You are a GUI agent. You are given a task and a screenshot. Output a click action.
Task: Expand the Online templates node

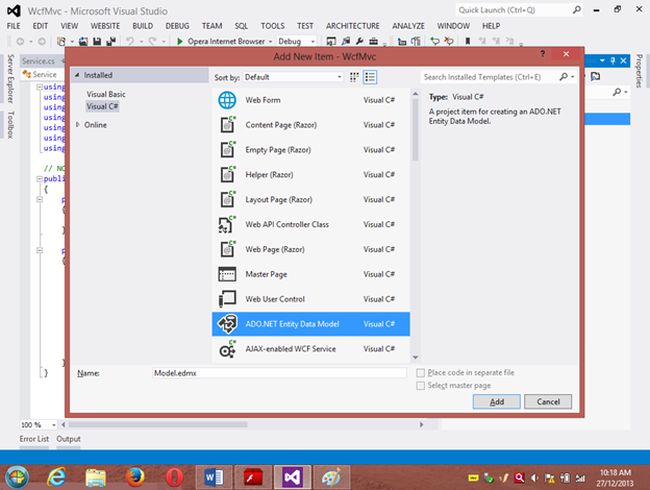click(78, 124)
